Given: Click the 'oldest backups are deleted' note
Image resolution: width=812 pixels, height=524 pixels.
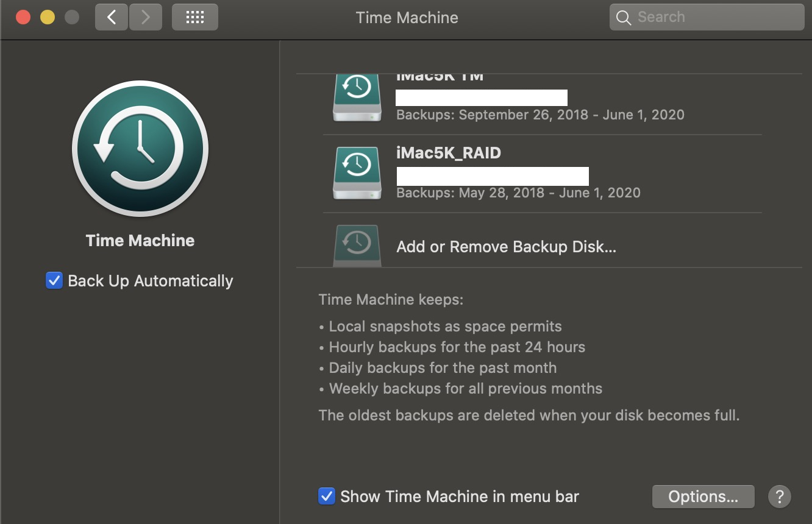Looking at the screenshot, I should pos(529,416).
